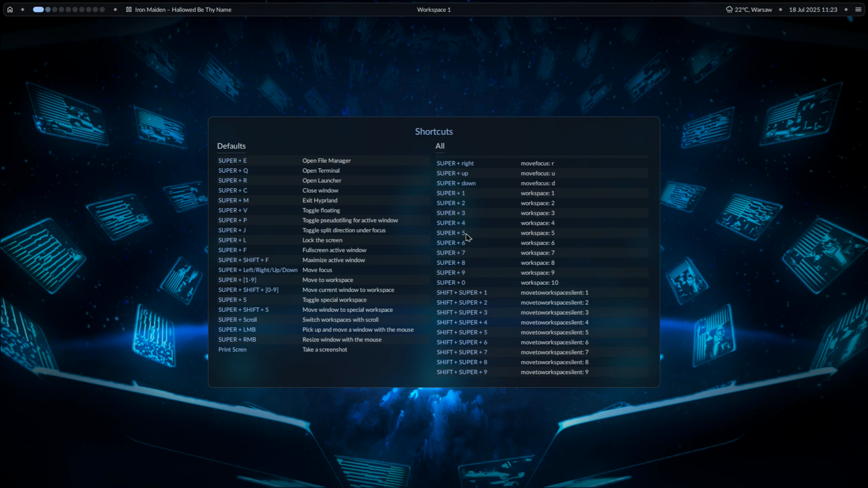868x488 pixels.
Task: Click the SUPER + right movefocus entry
Action: pyautogui.click(x=541, y=163)
